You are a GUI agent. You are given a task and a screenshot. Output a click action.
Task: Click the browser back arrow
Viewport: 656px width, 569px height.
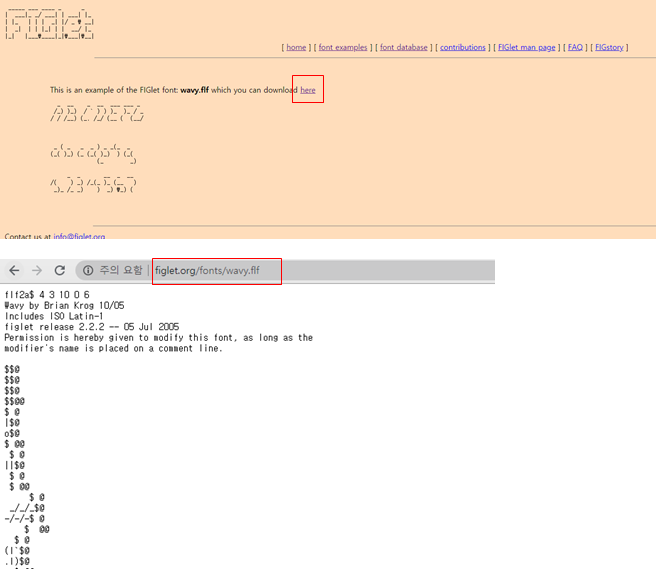(14, 271)
